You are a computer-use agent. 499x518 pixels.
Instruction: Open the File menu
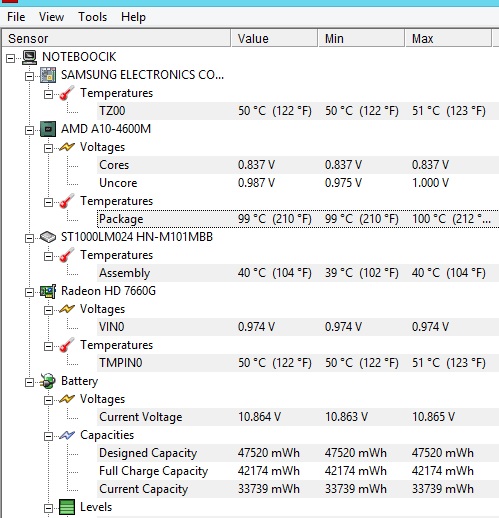coord(16,17)
